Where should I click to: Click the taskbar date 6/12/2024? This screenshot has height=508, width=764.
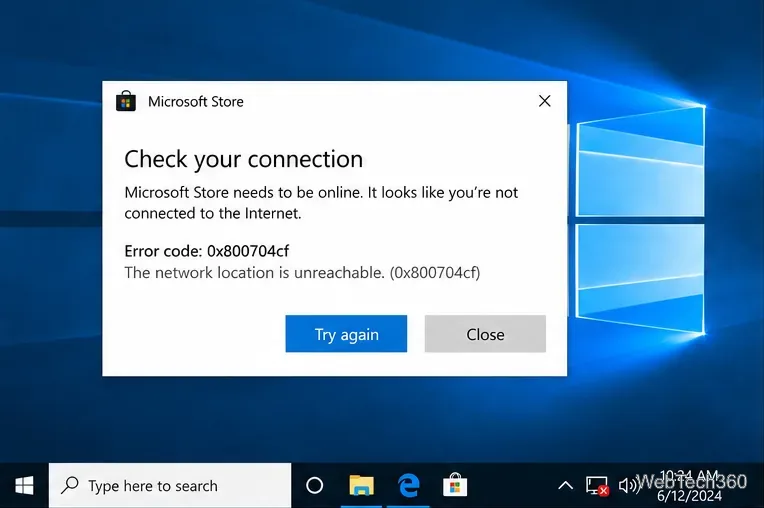(x=689, y=496)
